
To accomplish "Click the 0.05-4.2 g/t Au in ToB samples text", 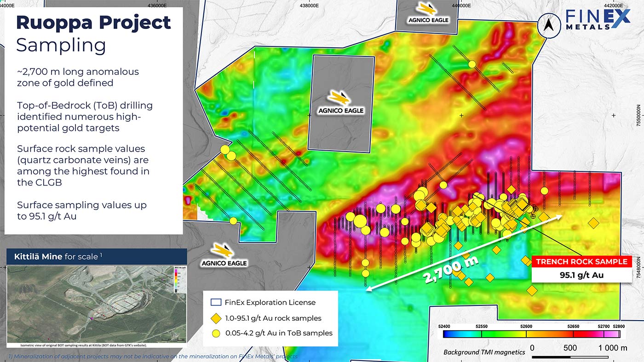I will point(279,333).
